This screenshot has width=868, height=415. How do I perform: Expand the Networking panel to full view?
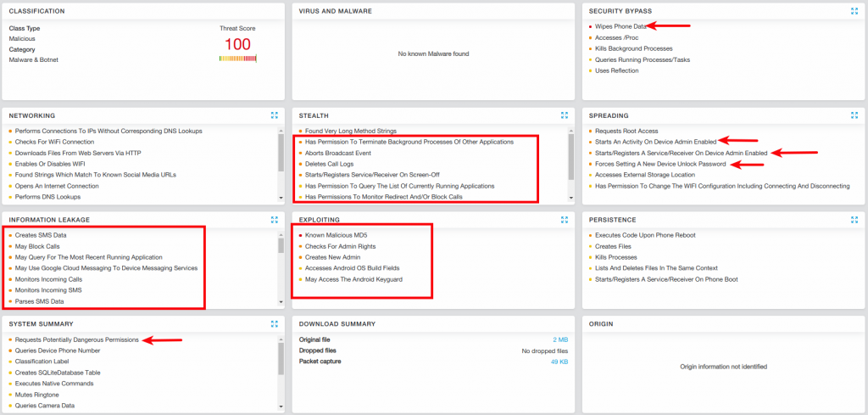274,115
